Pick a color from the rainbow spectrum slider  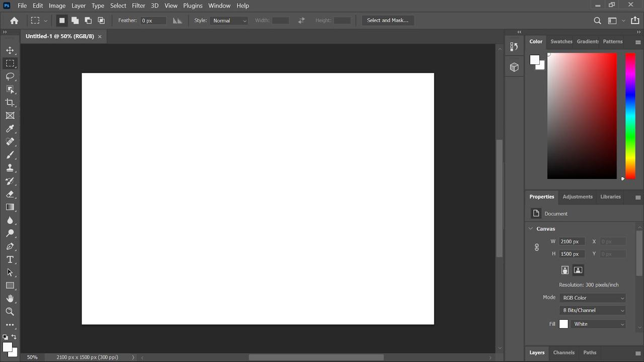[630, 116]
